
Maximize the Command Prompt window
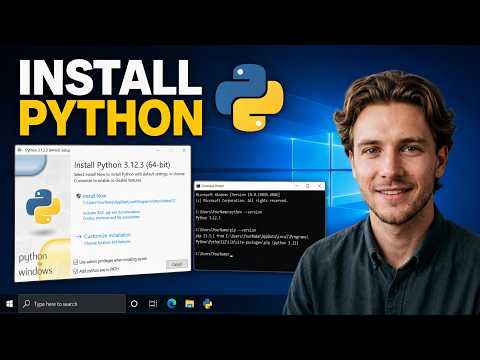click(x=308, y=185)
